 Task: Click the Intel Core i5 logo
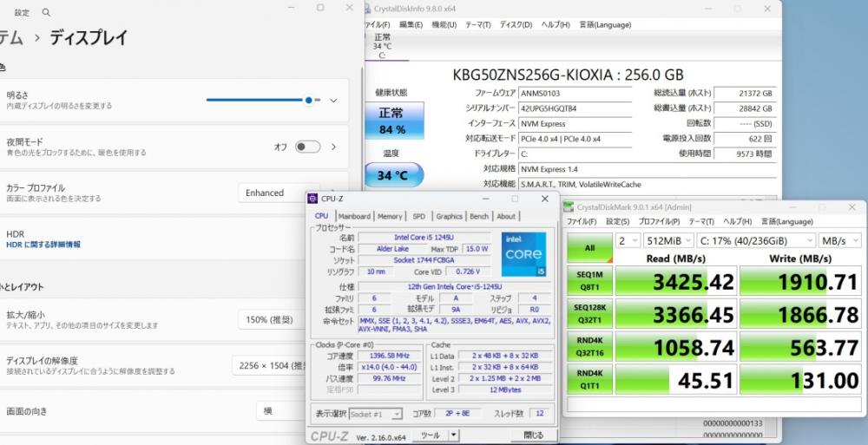point(523,254)
